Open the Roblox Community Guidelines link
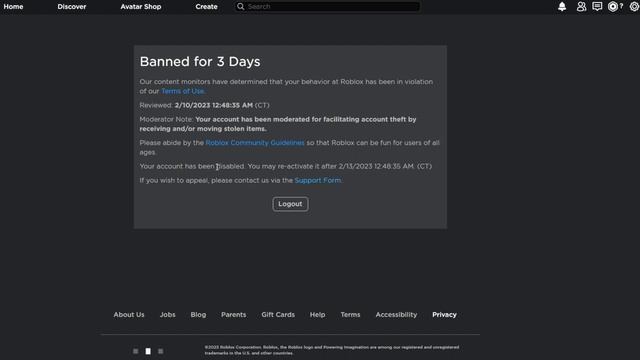 (255, 143)
